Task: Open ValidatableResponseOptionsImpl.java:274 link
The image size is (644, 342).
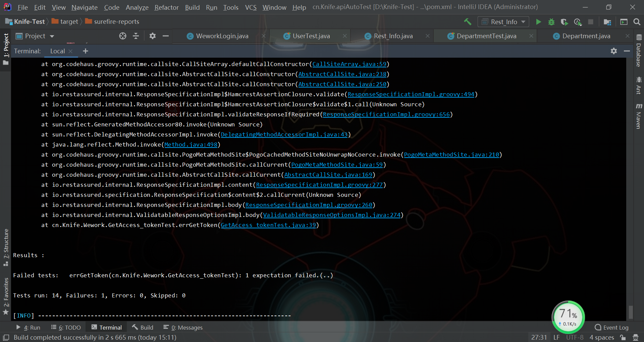Action: click(332, 215)
